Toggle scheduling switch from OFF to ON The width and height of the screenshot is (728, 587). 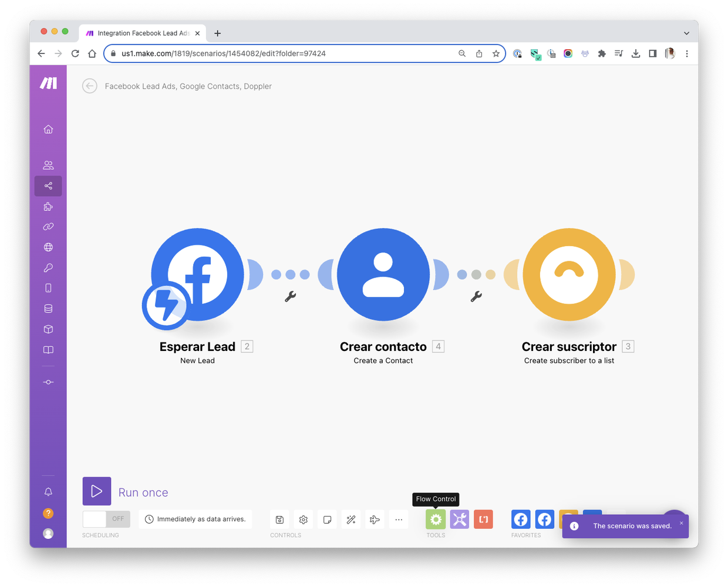click(x=106, y=519)
